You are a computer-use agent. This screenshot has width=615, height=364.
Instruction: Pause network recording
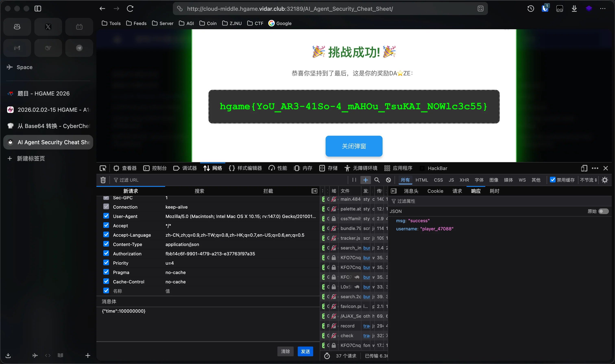click(354, 180)
